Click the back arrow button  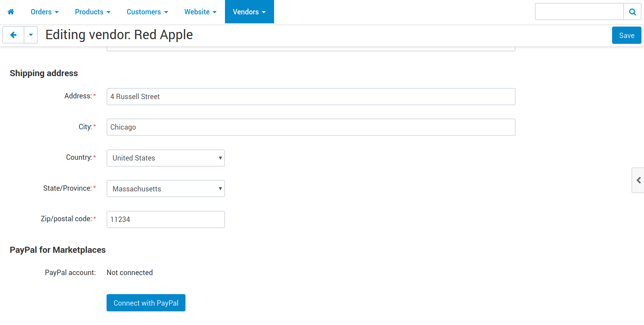[x=13, y=35]
